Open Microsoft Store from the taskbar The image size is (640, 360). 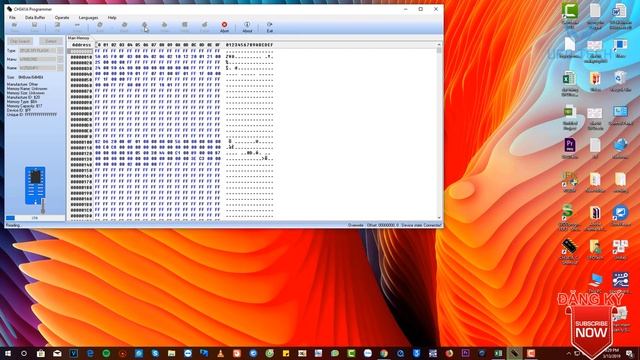tap(41, 353)
